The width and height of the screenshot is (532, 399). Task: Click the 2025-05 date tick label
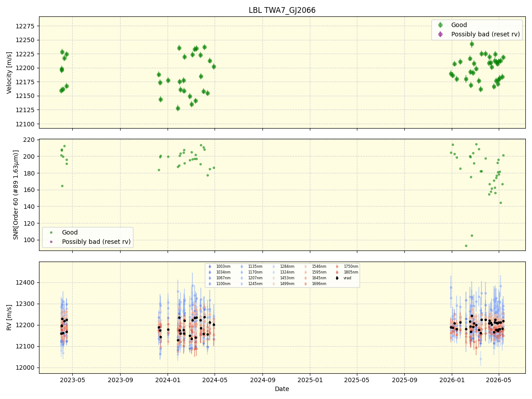(x=357, y=379)
